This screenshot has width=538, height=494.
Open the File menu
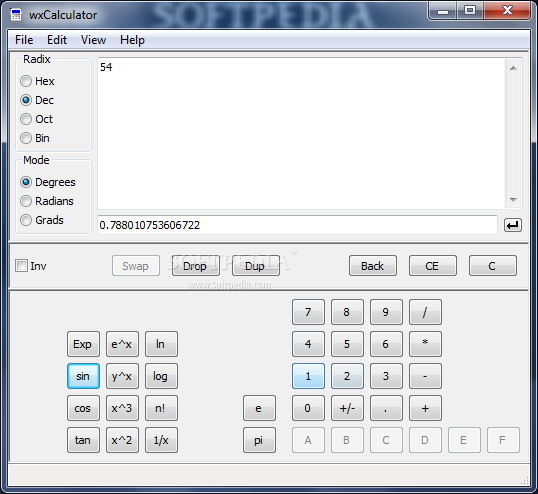pyautogui.click(x=24, y=40)
